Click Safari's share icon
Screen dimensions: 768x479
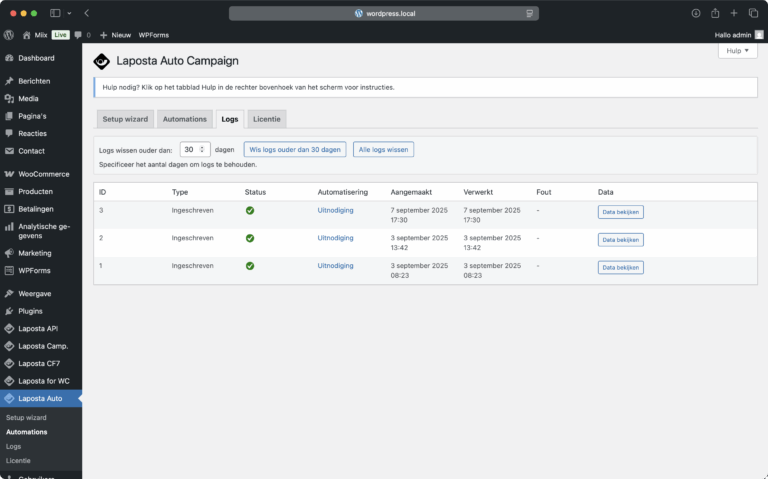click(x=715, y=13)
